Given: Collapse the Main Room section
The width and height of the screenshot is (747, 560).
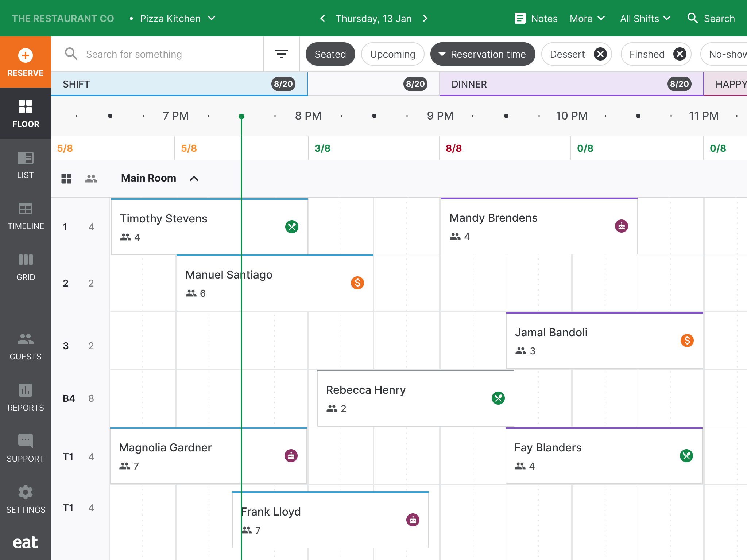Looking at the screenshot, I should click(194, 178).
